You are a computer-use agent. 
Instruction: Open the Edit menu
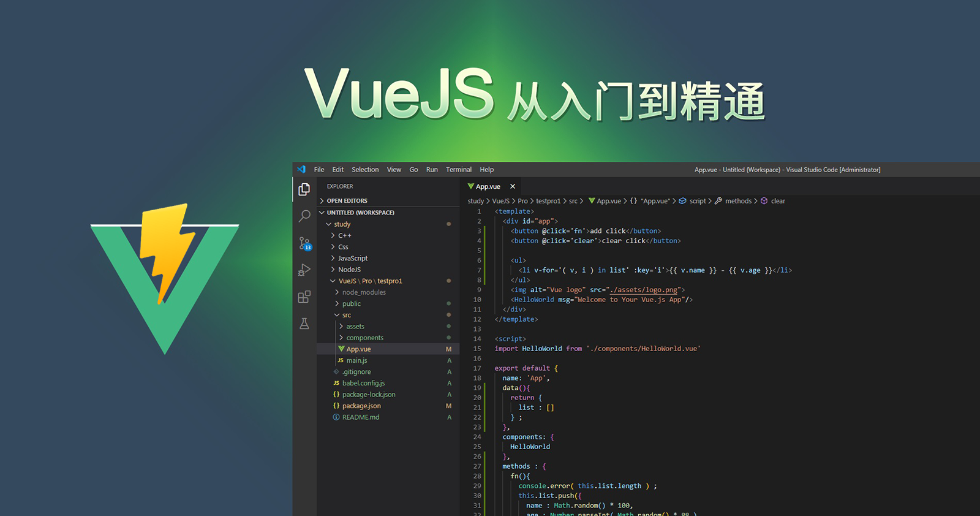click(x=338, y=170)
